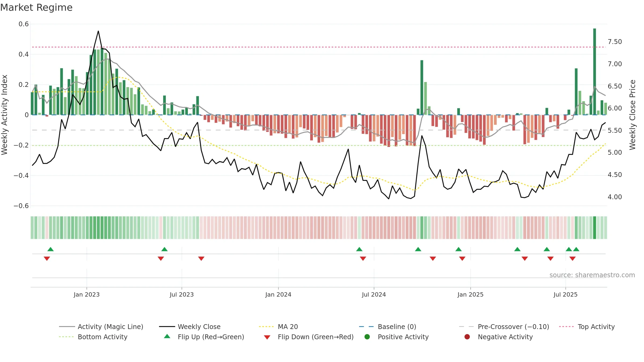
Task: Select the Jan 2024 axis label
Action: pyautogui.click(x=278, y=294)
